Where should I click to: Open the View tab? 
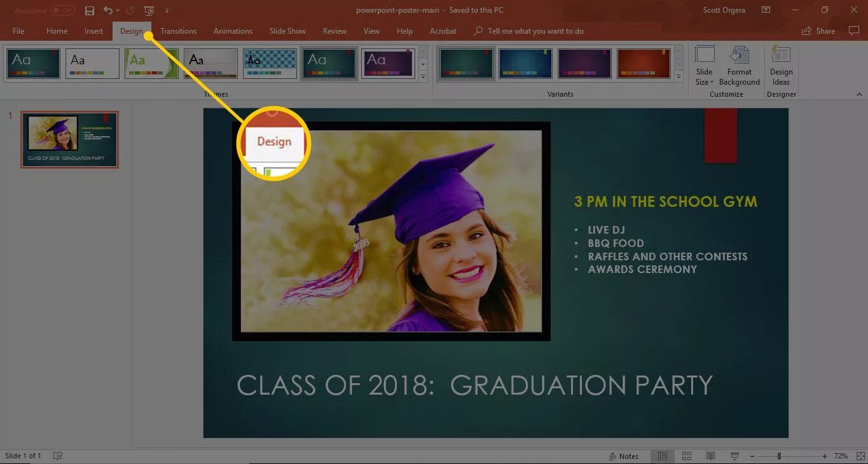pyautogui.click(x=371, y=31)
